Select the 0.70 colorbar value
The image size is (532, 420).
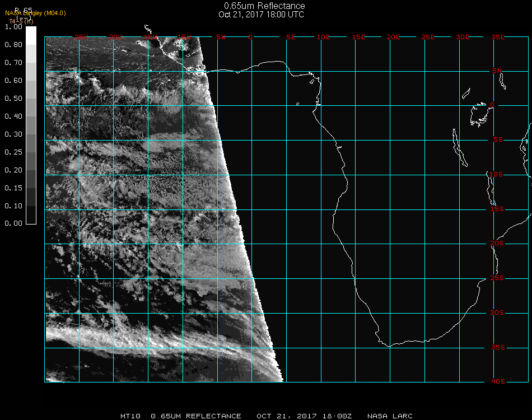[x=13, y=62]
